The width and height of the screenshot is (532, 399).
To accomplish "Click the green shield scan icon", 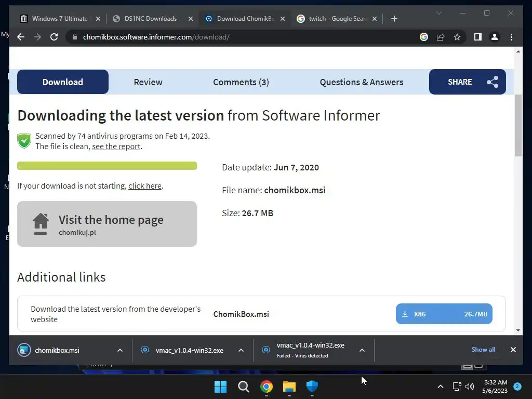I will [x=24, y=140].
